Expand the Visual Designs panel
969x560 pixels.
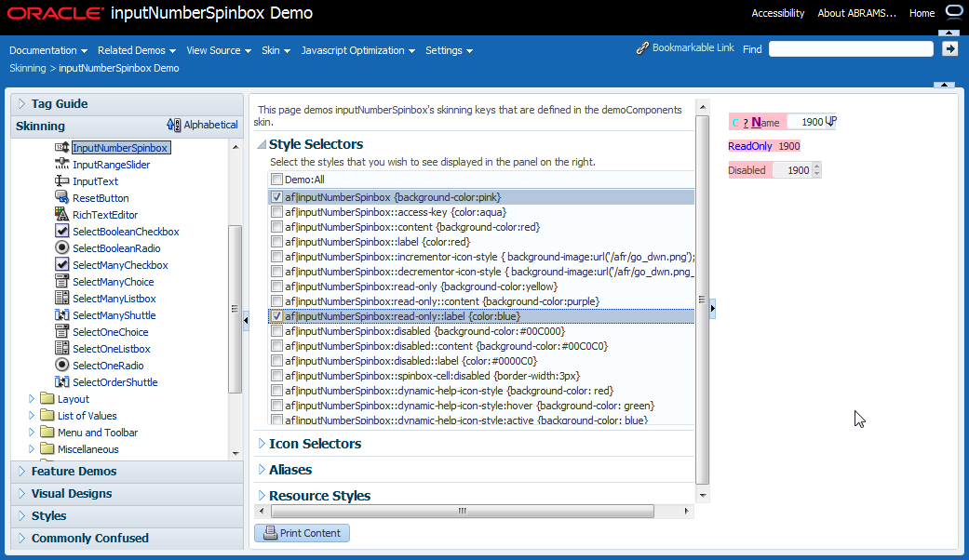[22, 493]
